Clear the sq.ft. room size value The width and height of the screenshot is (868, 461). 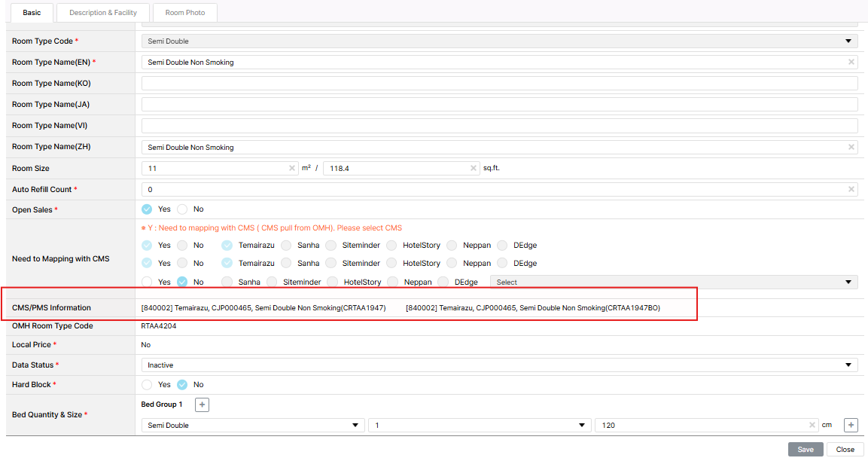point(474,169)
